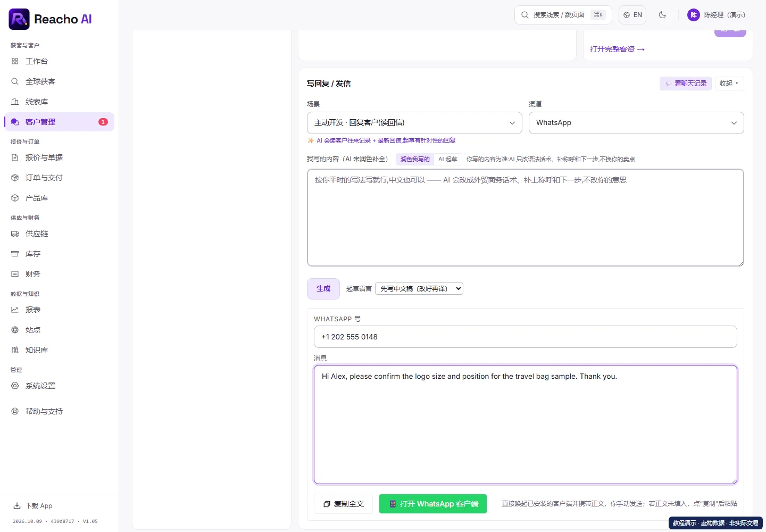Open 全球获客 search icon in sidebar
766x532 pixels.
(x=15, y=81)
